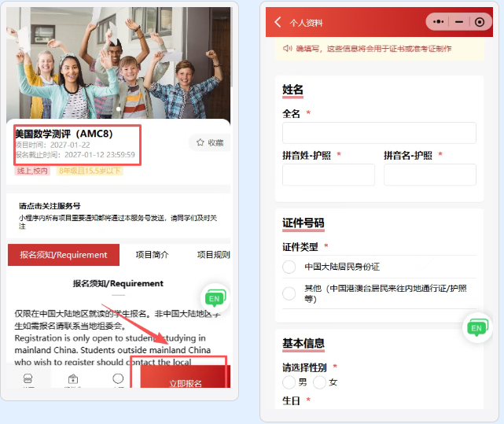The height and width of the screenshot is (424, 504).
Task: Click the 个人资料 page title
Action: (306, 23)
